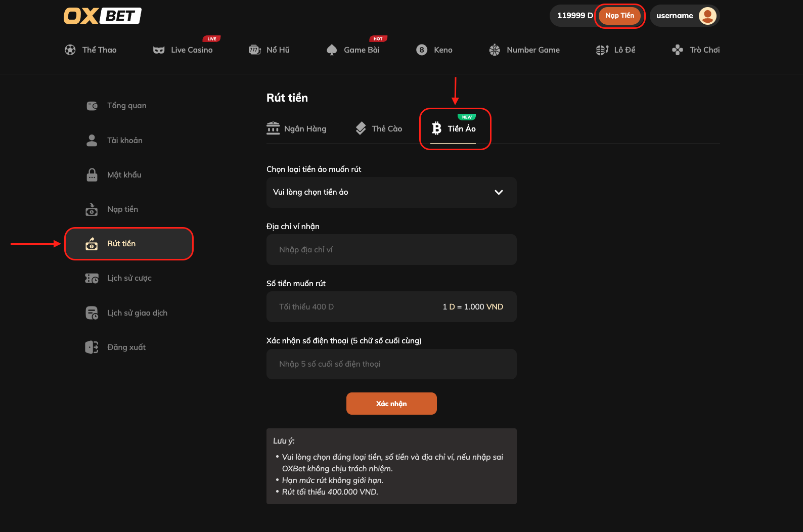The width and height of the screenshot is (803, 532).
Task: Click the soccer ball Thể Thao icon
Action: tap(70, 50)
